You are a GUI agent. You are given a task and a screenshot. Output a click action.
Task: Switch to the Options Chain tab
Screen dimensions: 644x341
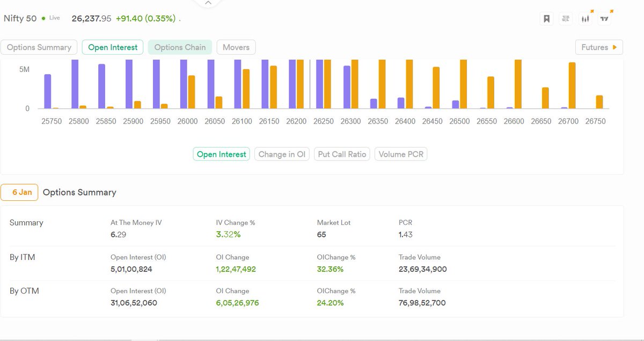pyautogui.click(x=180, y=47)
